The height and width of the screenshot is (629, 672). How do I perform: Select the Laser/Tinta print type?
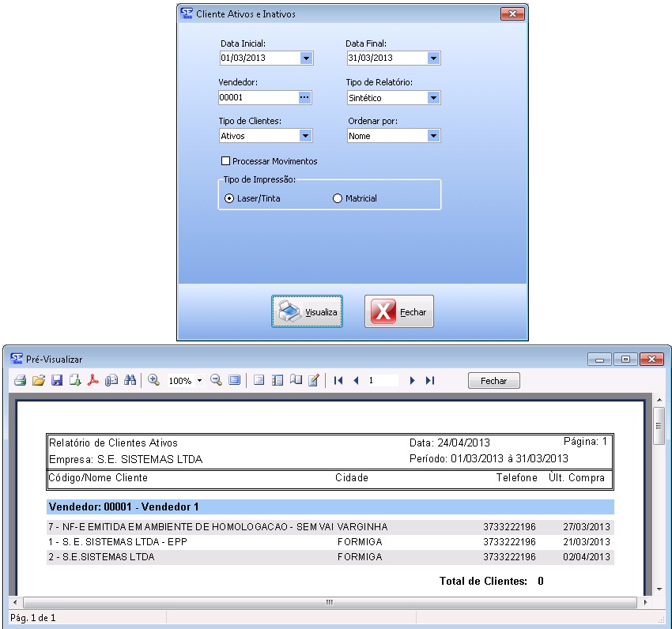click(229, 199)
